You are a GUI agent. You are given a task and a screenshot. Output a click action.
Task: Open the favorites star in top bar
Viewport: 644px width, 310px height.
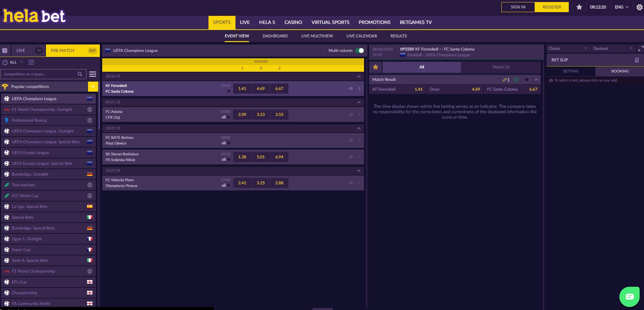[x=579, y=7]
